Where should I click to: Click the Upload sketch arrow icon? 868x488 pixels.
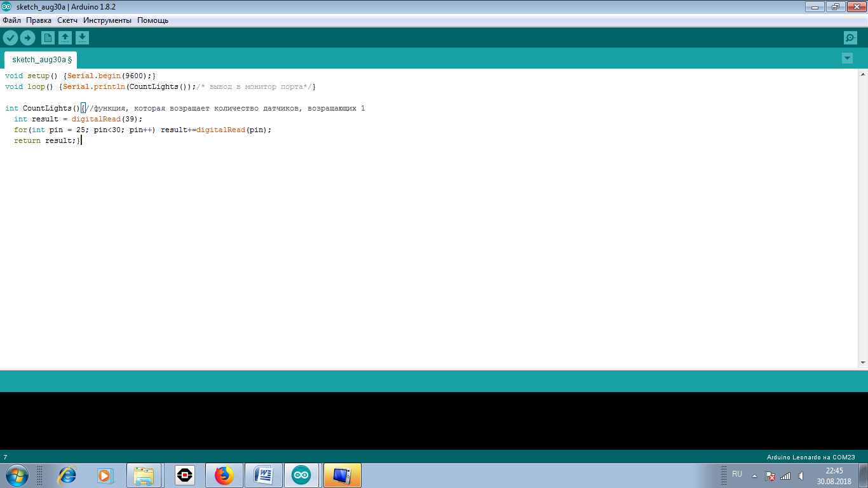[x=27, y=38]
